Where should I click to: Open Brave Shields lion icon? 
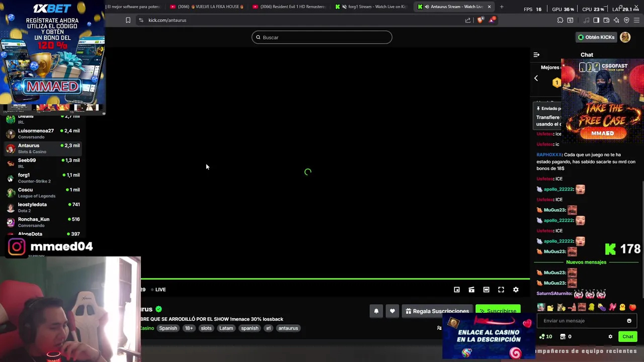[x=480, y=20]
